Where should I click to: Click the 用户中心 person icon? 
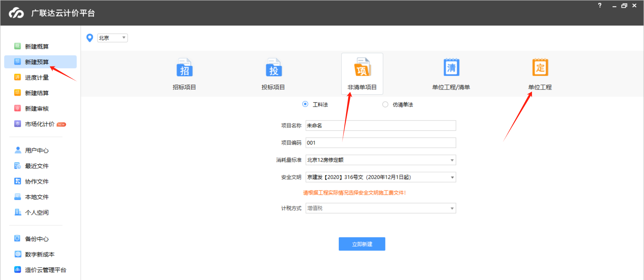[x=18, y=150]
